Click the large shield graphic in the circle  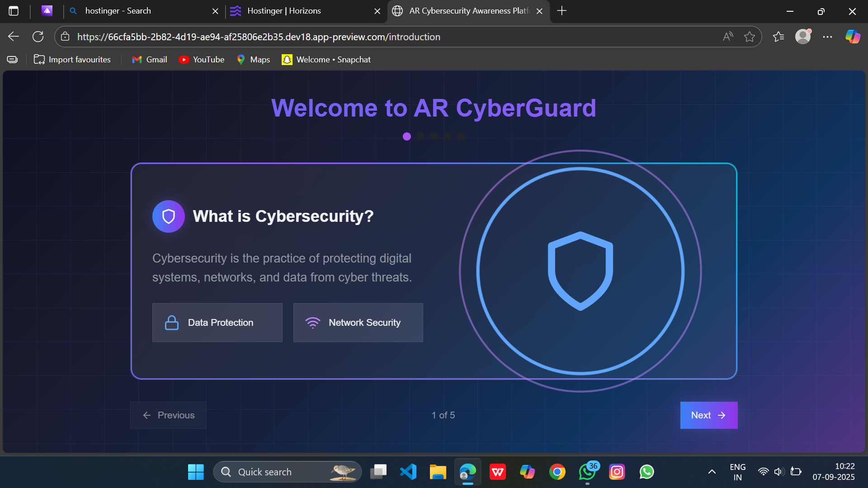coord(580,271)
